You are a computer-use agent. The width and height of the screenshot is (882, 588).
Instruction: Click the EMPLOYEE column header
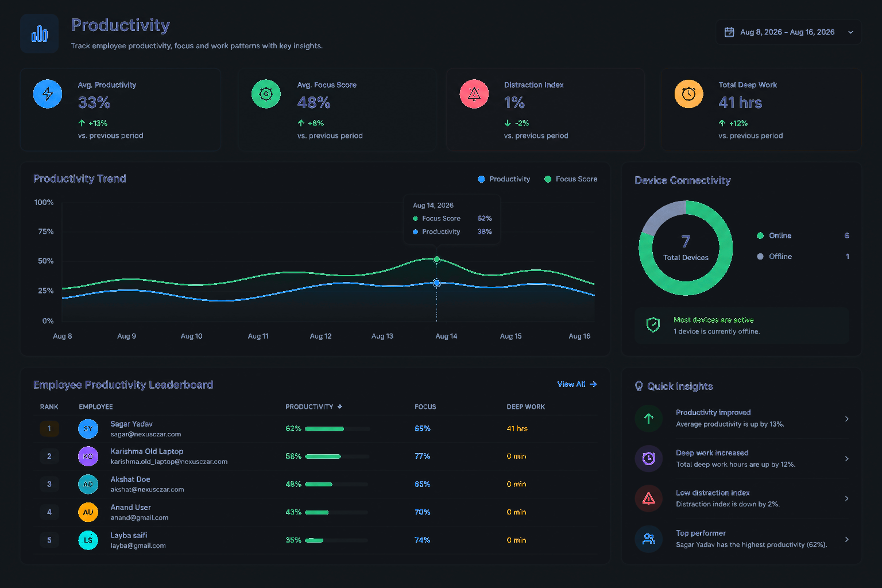(x=96, y=407)
